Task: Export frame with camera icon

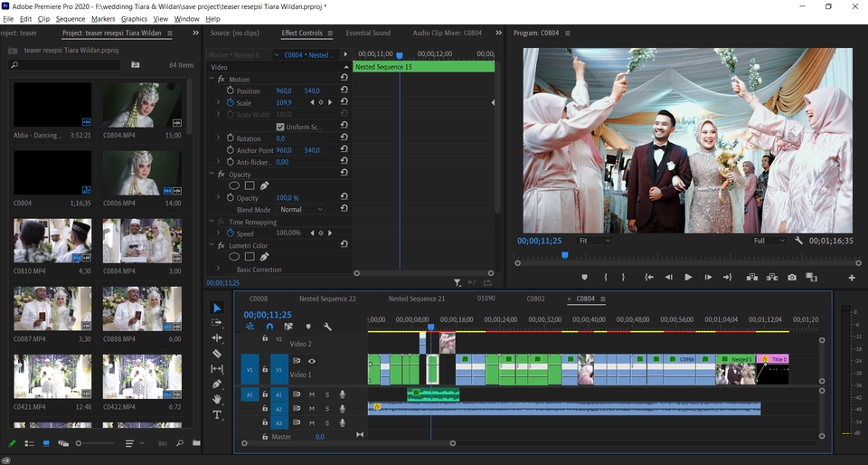Action: pyautogui.click(x=792, y=278)
